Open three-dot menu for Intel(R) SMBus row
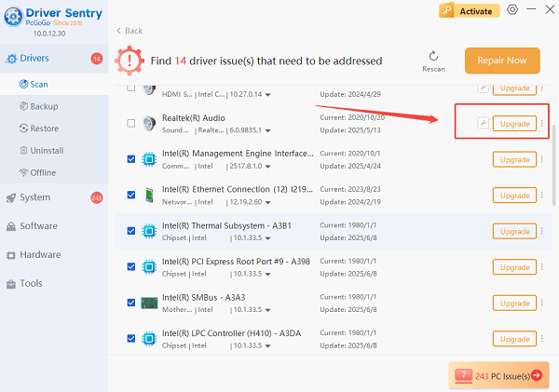This screenshot has width=559, height=392. [541, 303]
